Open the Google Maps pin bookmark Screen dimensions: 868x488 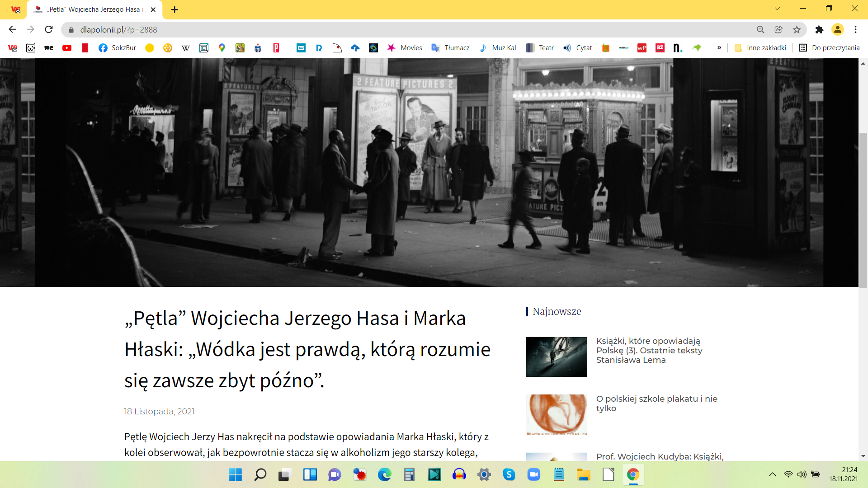click(222, 48)
